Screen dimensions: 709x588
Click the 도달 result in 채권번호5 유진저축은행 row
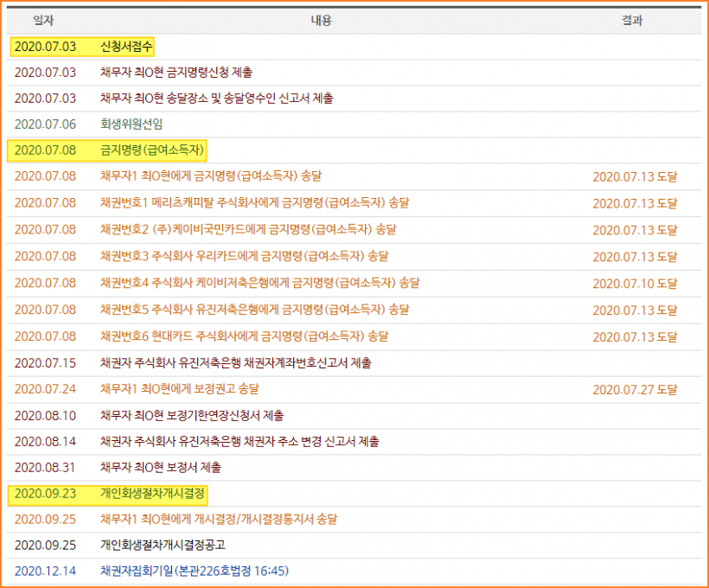point(635,310)
